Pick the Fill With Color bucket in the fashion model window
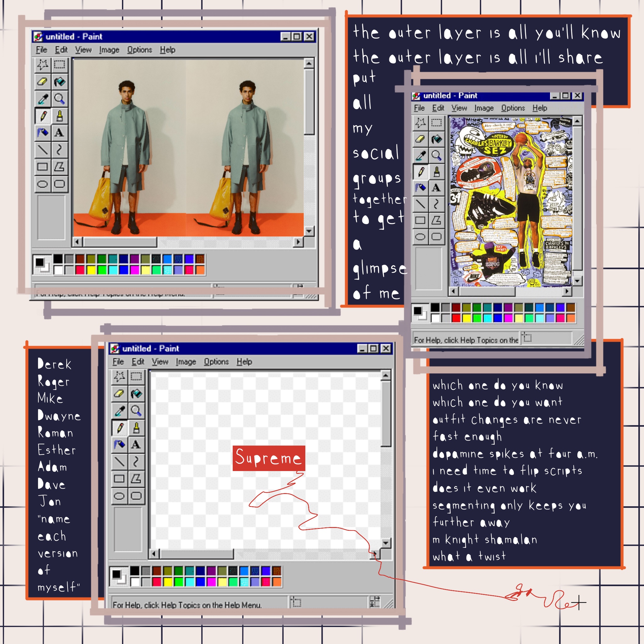 (59, 82)
